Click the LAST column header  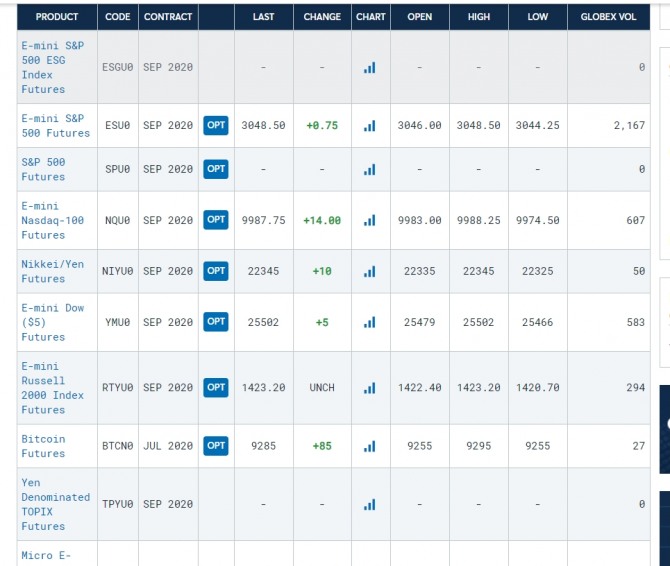tap(263, 17)
